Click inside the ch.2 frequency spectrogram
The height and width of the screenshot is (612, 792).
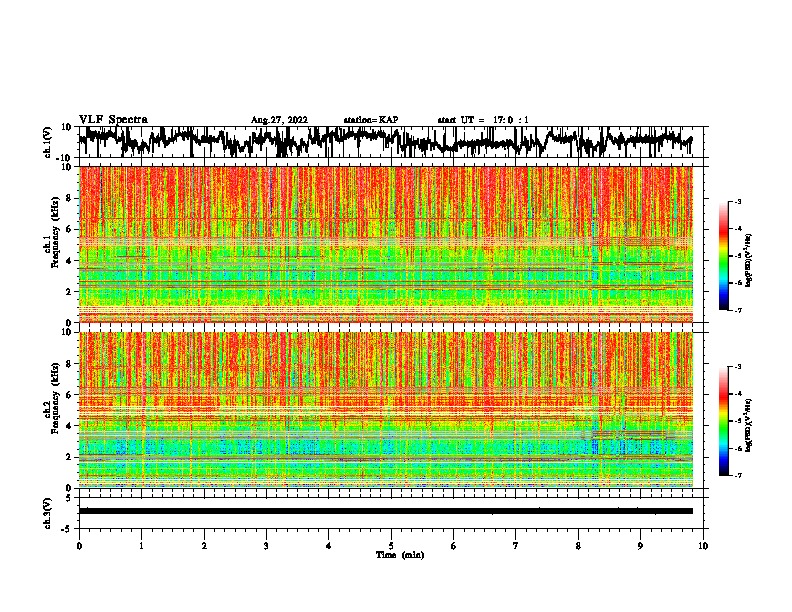click(386, 410)
